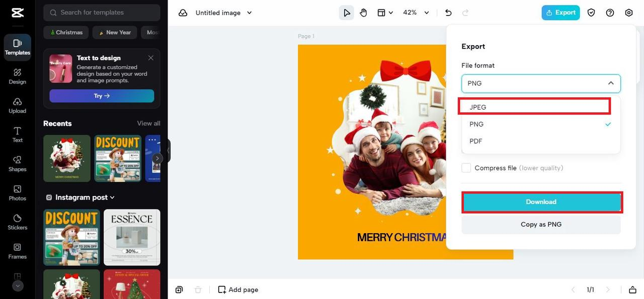Open the layout view options dropdown
The image size is (644, 299).
(385, 13)
